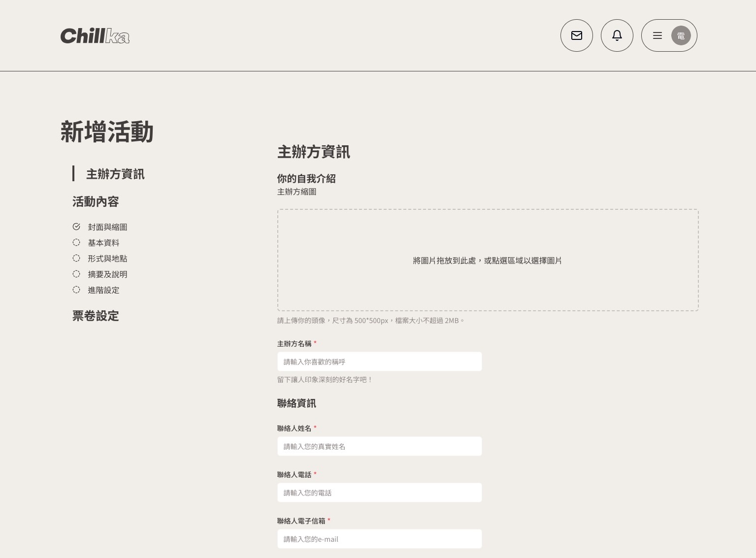Click the 你的自我介紹 heading
Viewport: 756px width, 558px height.
pyautogui.click(x=306, y=179)
